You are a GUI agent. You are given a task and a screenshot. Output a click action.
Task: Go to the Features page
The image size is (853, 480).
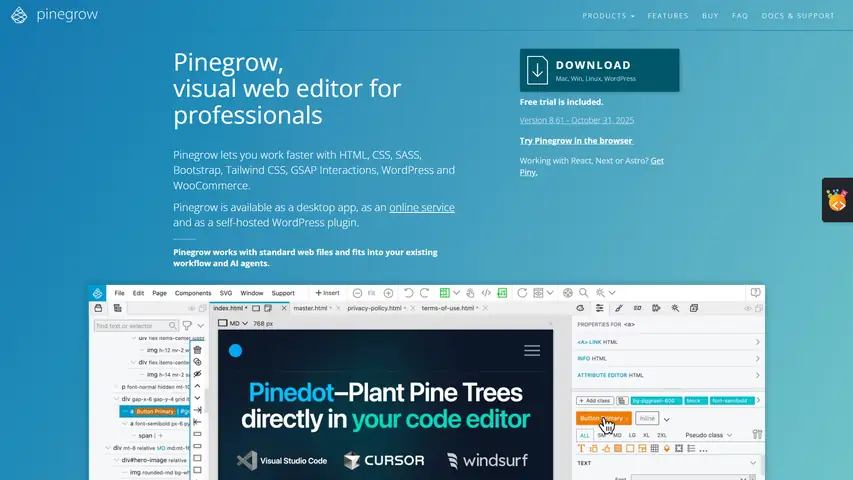pyautogui.click(x=667, y=16)
